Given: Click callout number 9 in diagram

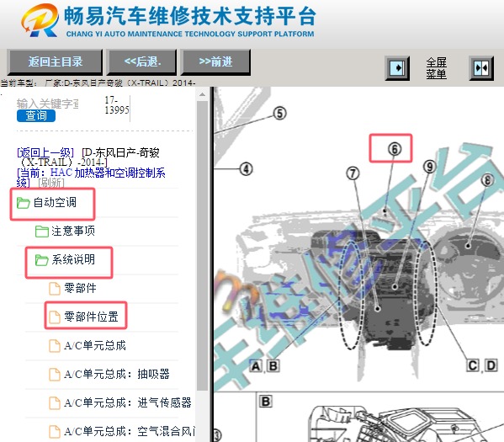Looking at the screenshot, I should click(430, 167).
